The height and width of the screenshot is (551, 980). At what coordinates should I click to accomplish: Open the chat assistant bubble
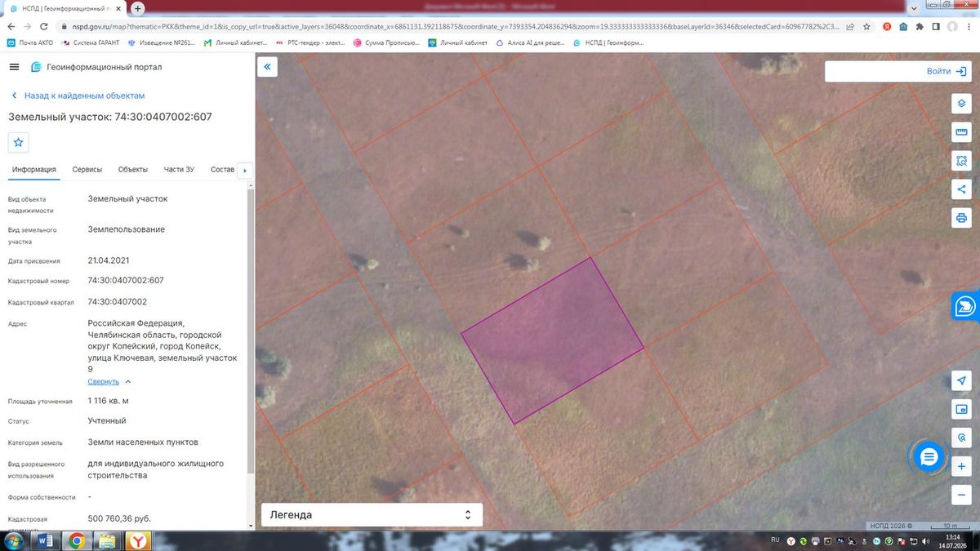929,457
